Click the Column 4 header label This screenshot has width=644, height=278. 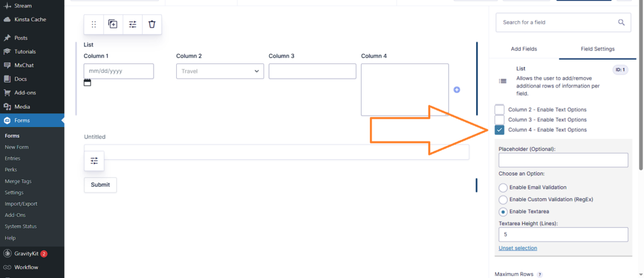coord(374,56)
